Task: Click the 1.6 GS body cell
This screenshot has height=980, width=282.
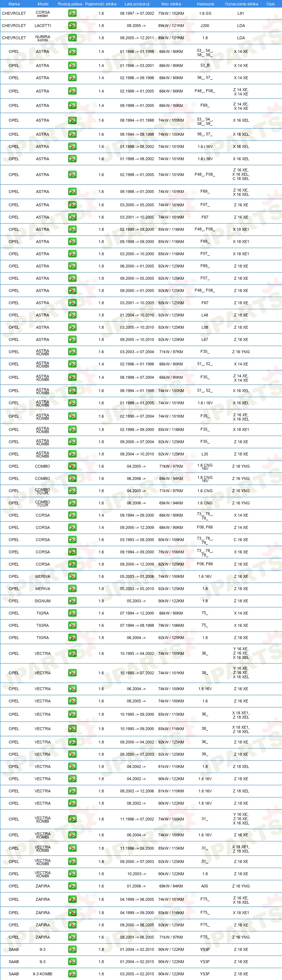Action: tap(205, 13)
